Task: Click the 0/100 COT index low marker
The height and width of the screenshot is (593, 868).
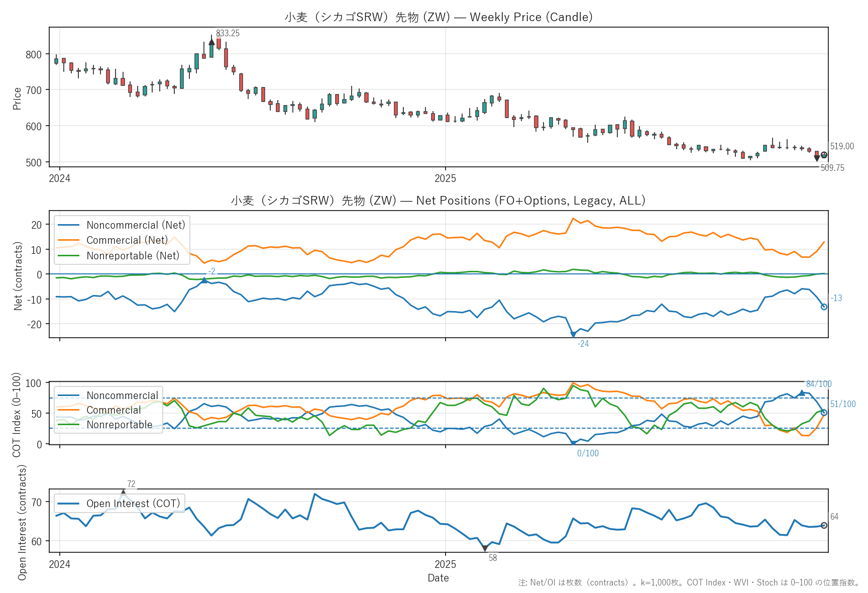Action: 573,443
